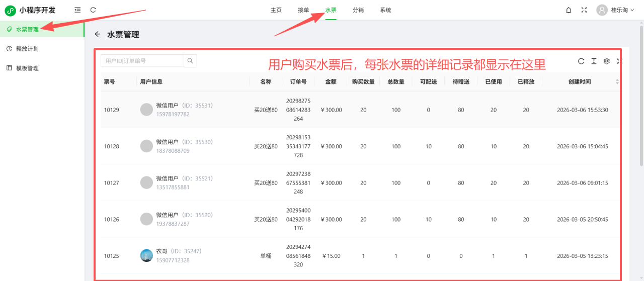The image size is (644, 281).
Task: Open table column settings gear
Action: 607,61
